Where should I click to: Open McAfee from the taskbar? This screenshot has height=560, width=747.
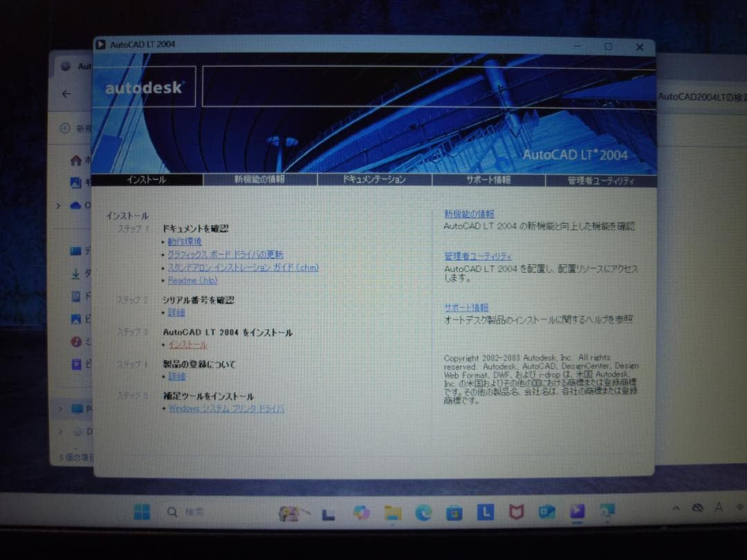tap(517, 512)
